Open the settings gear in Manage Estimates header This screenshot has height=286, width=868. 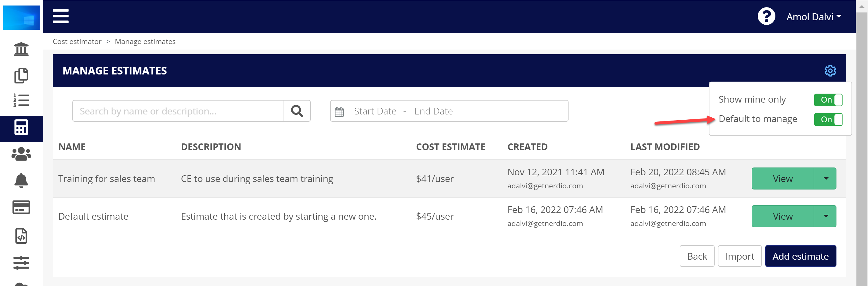click(x=830, y=71)
